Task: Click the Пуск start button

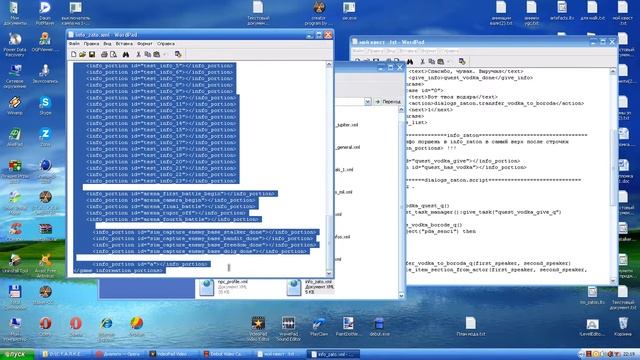Action: (16, 354)
